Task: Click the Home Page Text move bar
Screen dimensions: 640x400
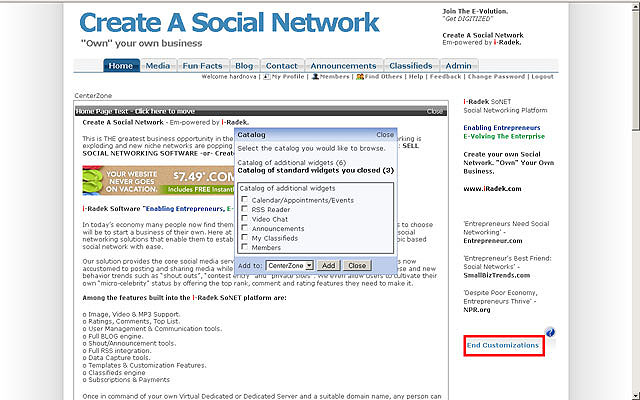Action: (135, 111)
